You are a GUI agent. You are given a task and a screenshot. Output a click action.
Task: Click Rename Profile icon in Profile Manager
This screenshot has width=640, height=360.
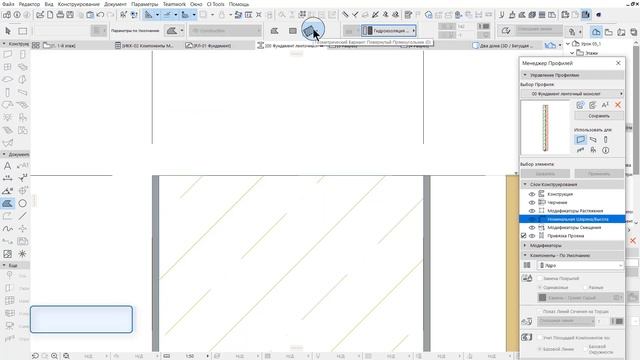click(x=605, y=105)
